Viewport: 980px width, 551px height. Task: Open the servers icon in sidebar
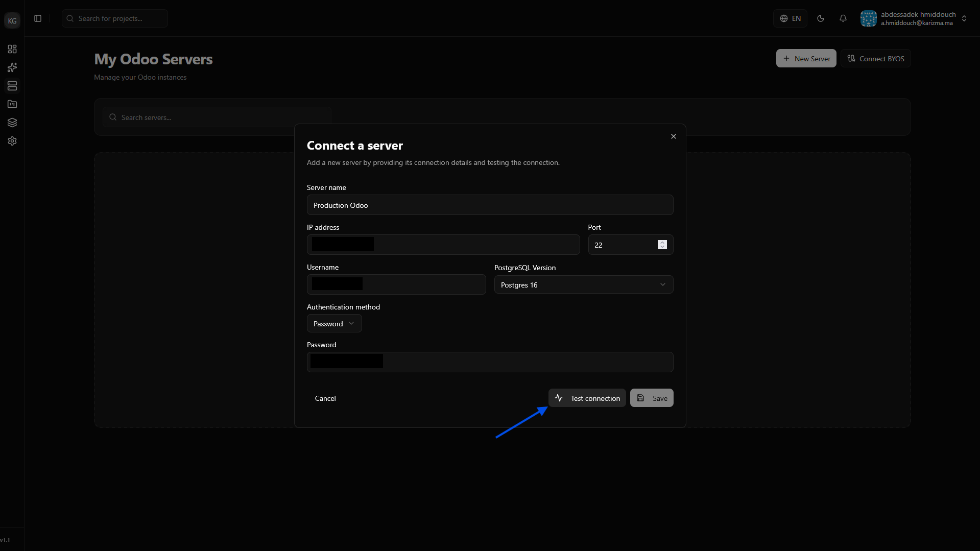(x=12, y=86)
